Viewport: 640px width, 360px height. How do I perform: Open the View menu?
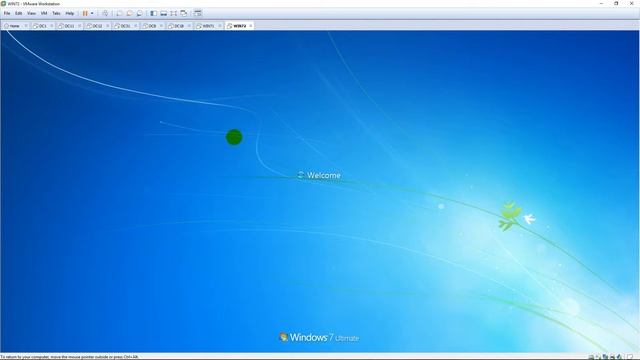pos(31,13)
